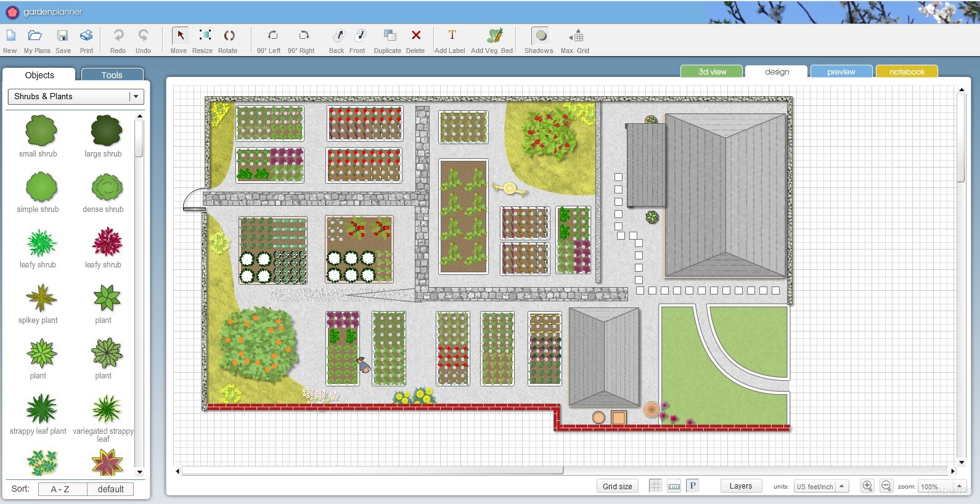
Task: Click the Layers button
Action: tap(741, 486)
